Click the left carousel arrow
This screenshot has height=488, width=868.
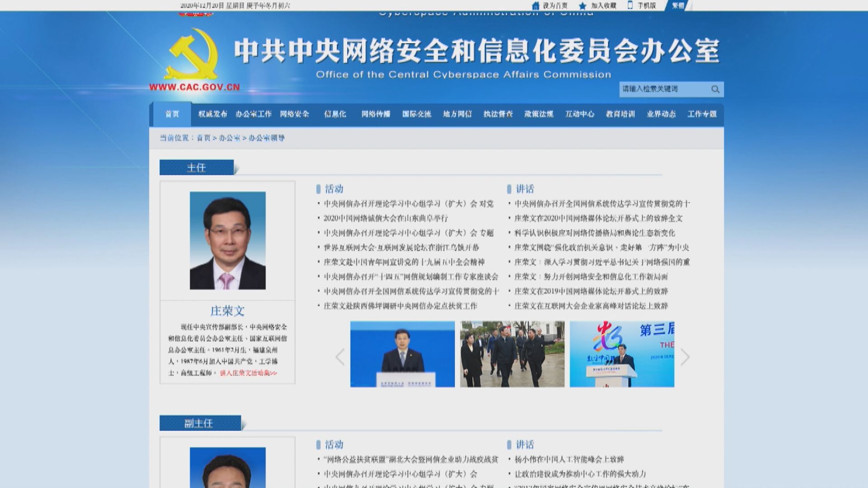click(x=340, y=357)
